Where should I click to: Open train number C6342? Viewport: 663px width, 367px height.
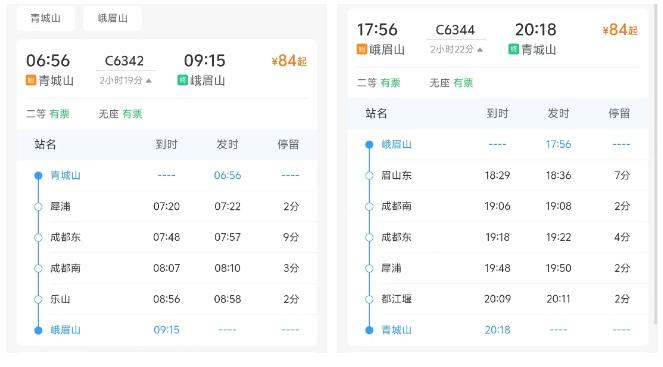coord(124,61)
